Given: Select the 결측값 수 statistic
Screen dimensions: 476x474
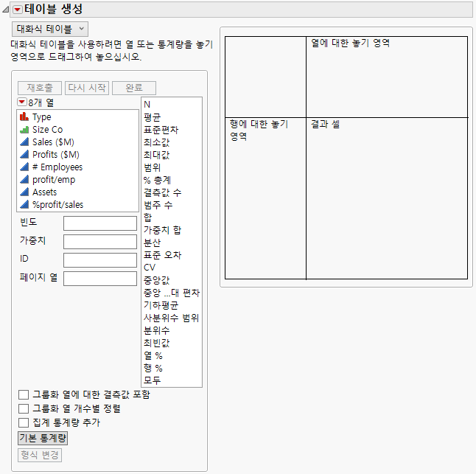Looking at the screenshot, I should 162,192.
